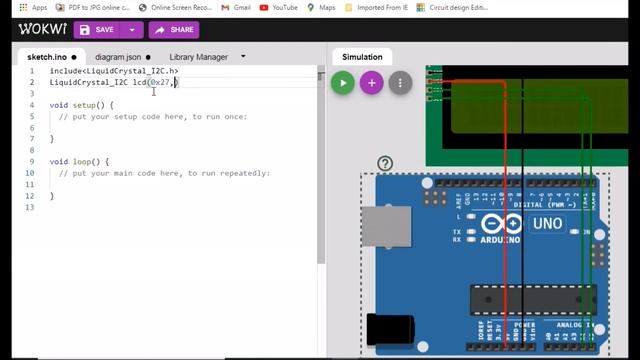Expand the editor tabs dropdown arrow
The width and height of the screenshot is (640, 360).
243,56
